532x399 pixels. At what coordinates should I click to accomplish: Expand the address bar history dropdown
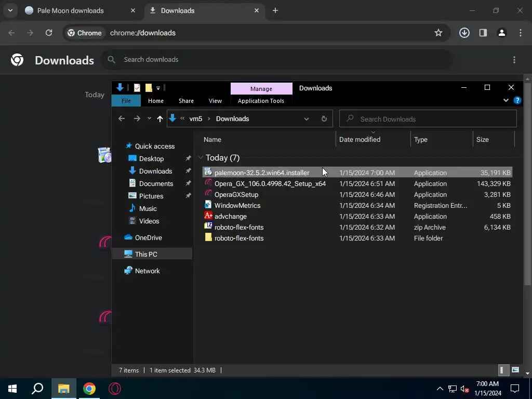(307, 119)
